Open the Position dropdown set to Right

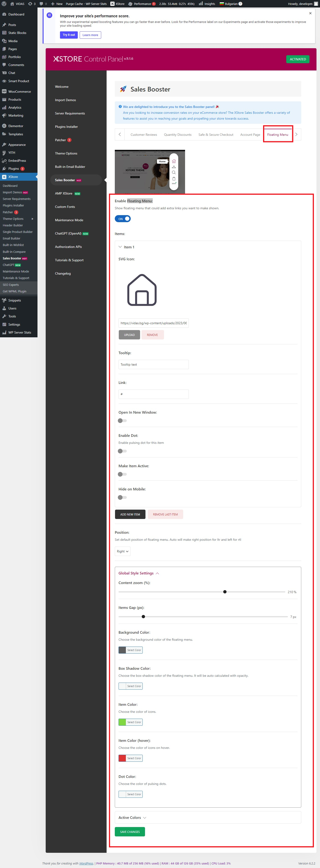coord(123,551)
